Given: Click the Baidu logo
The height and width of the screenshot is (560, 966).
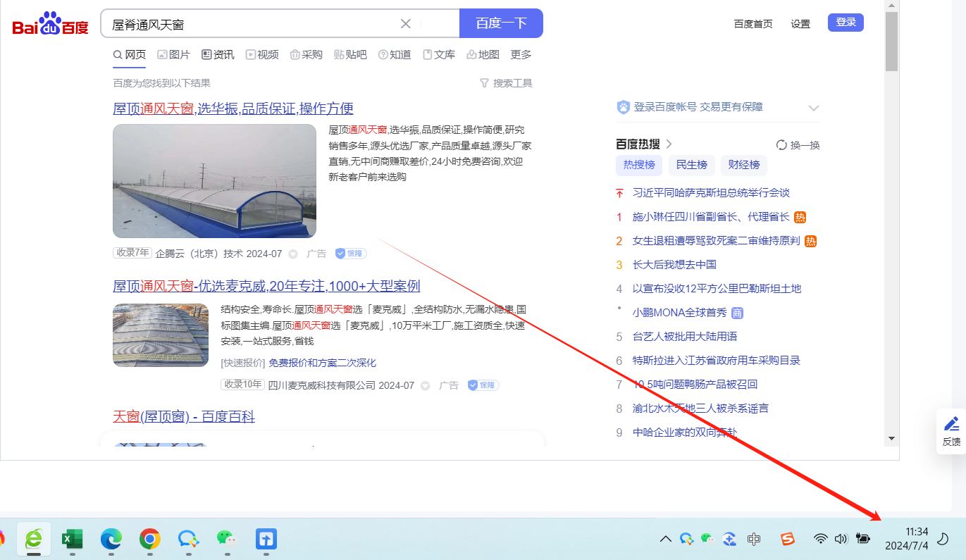Looking at the screenshot, I should click(x=51, y=25).
